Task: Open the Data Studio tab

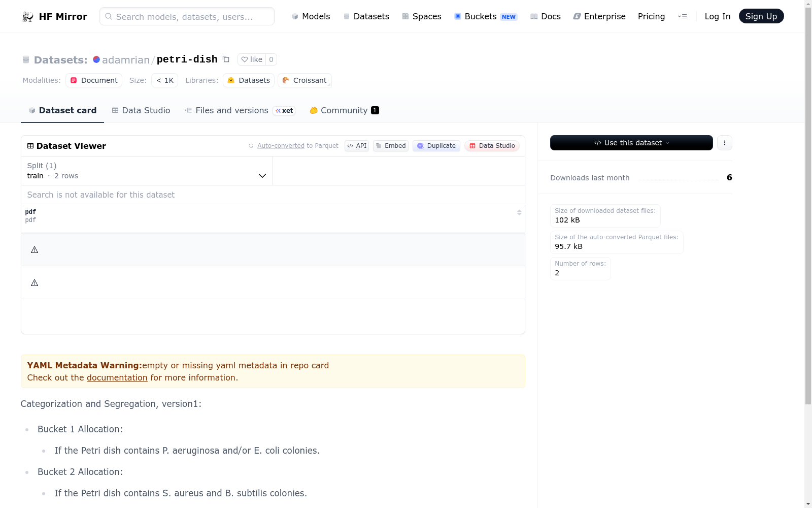Action: pos(141,111)
